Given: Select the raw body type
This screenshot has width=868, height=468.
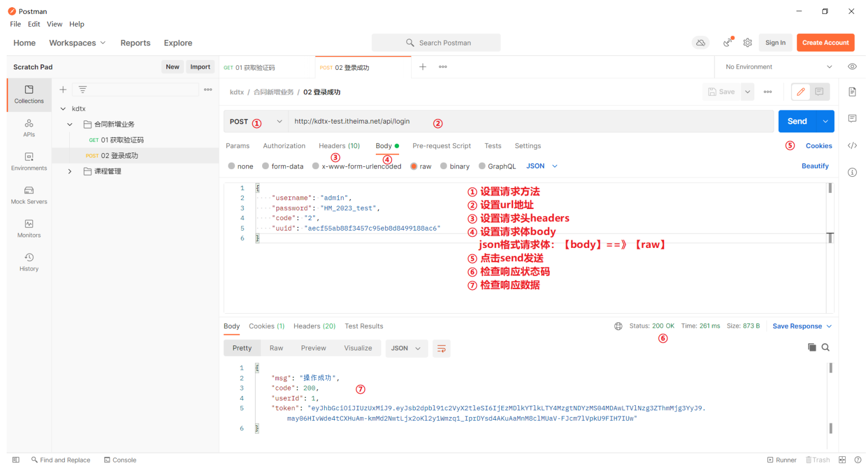Looking at the screenshot, I should (421, 166).
